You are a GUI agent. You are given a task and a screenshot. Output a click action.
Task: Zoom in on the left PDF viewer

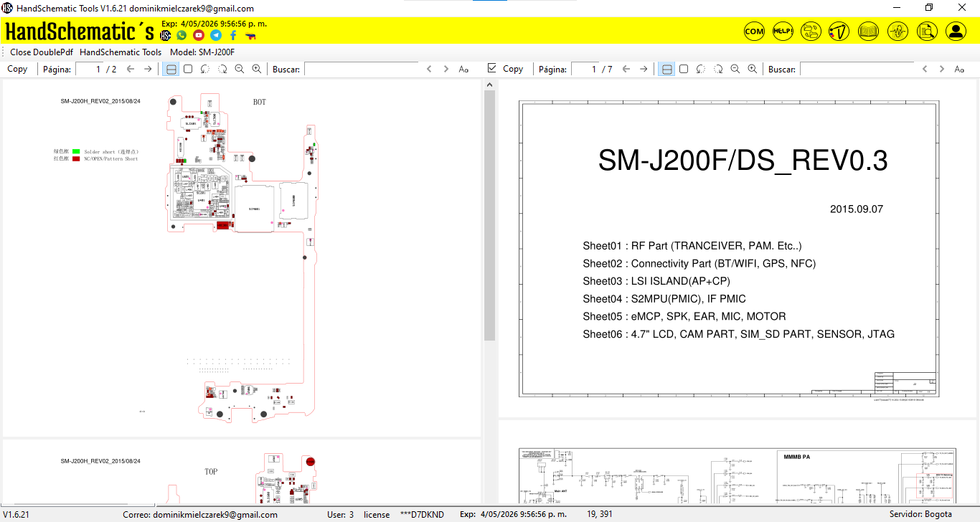point(257,69)
